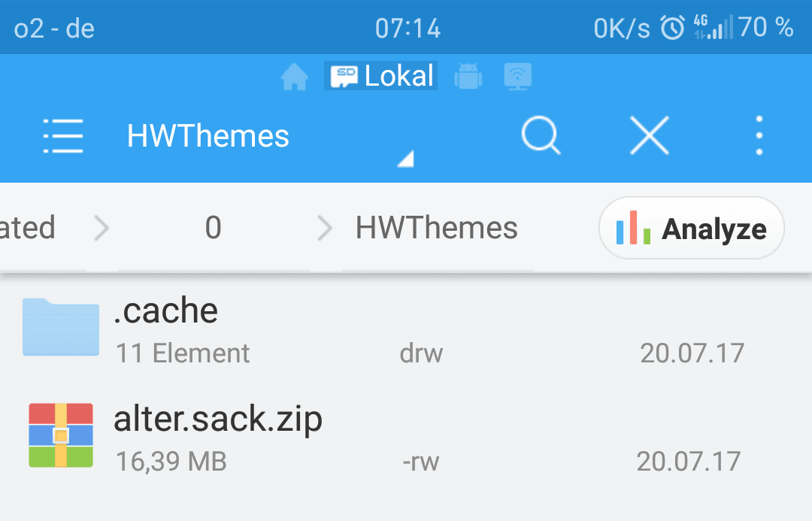The height and width of the screenshot is (521, 812).
Task: Open the three-dot overflow menu
Action: pyautogui.click(x=759, y=135)
